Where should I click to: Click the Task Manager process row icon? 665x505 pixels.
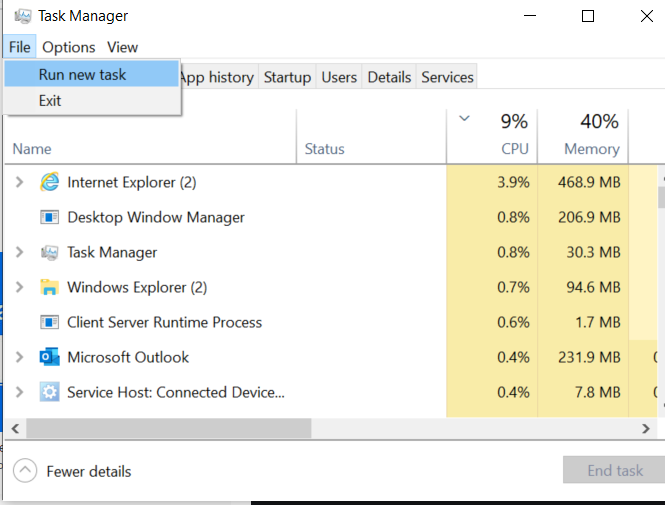pos(50,253)
